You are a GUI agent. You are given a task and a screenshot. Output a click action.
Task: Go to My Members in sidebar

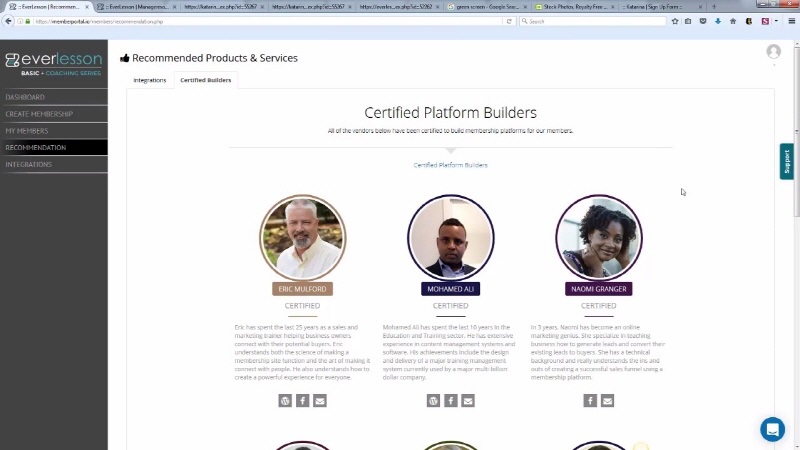click(x=54, y=131)
